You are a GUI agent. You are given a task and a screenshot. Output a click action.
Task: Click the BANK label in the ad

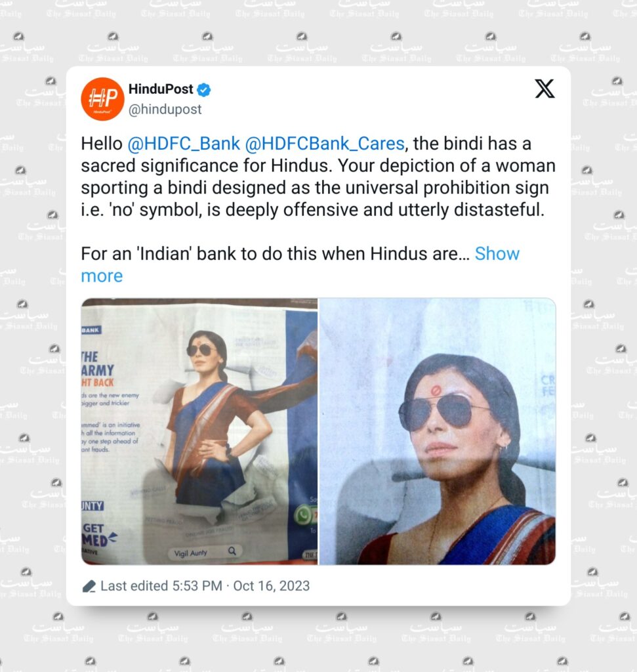click(x=91, y=330)
